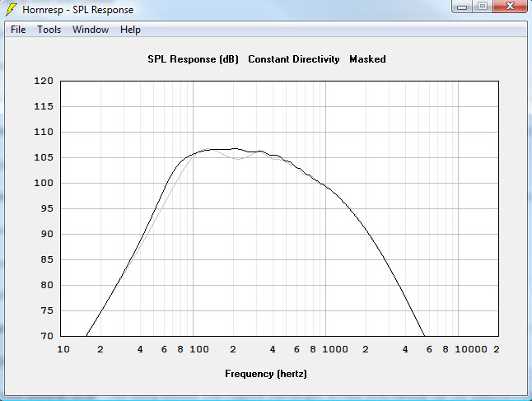The height and width of the screenshot is (401, 532).
Task: Open the File menu
Action: click(x=18, y=30)
